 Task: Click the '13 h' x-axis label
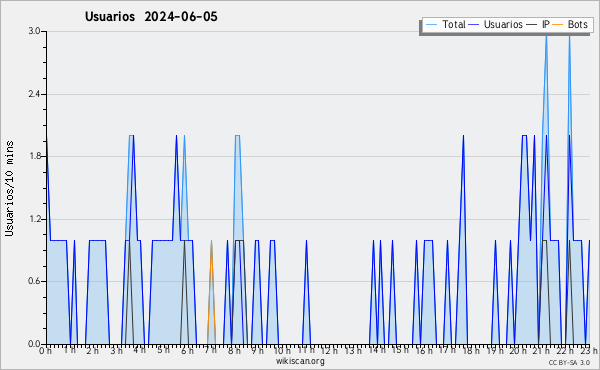coord(353,350)
